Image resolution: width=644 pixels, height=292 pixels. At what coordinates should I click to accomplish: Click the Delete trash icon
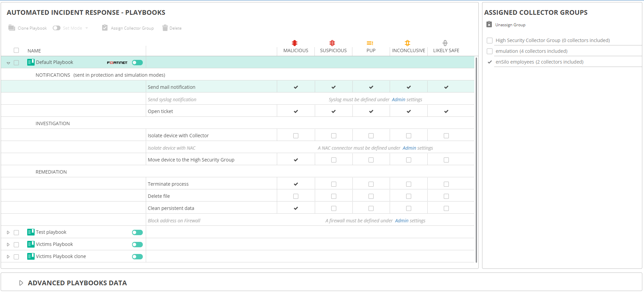tap(165, 28)
